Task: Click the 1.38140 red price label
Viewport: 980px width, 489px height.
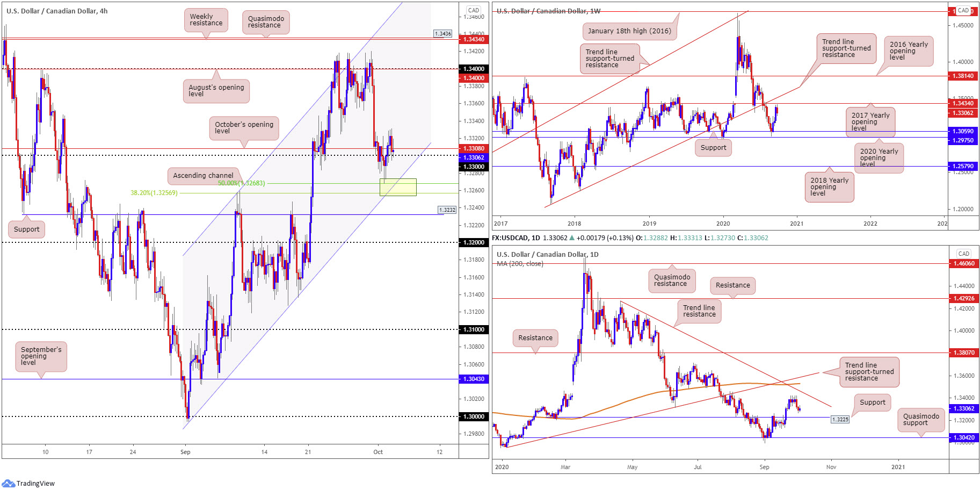Action: [963, 76]
